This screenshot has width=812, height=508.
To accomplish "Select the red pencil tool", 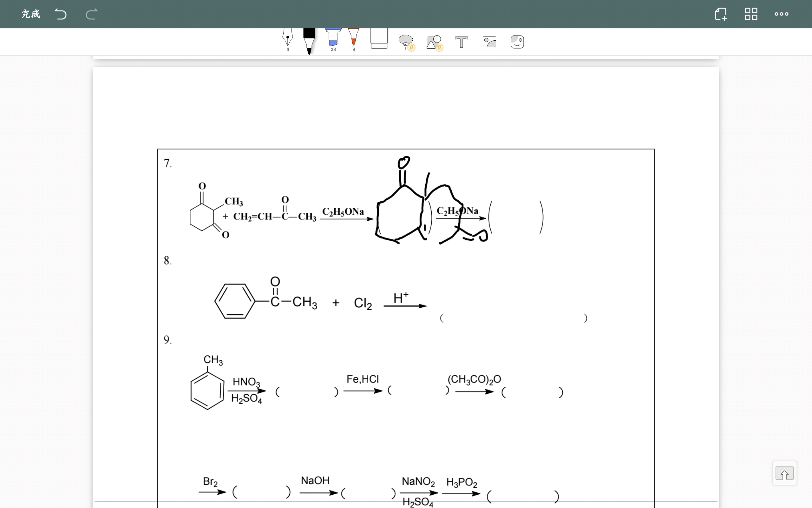I will click(x=354, y=39).
